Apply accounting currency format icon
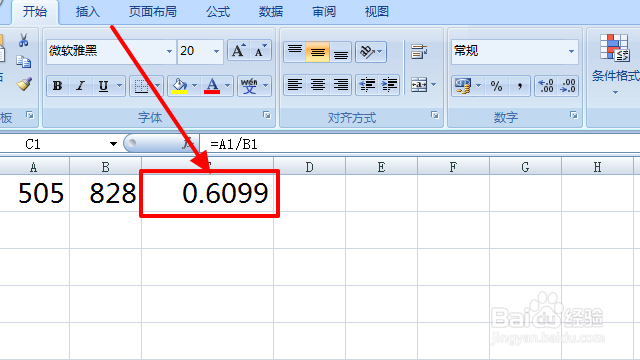640x360 pixels. 463,86
